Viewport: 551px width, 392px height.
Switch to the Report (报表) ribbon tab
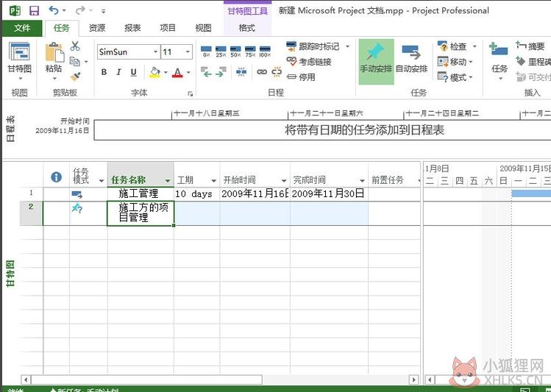tap(132, 28)
